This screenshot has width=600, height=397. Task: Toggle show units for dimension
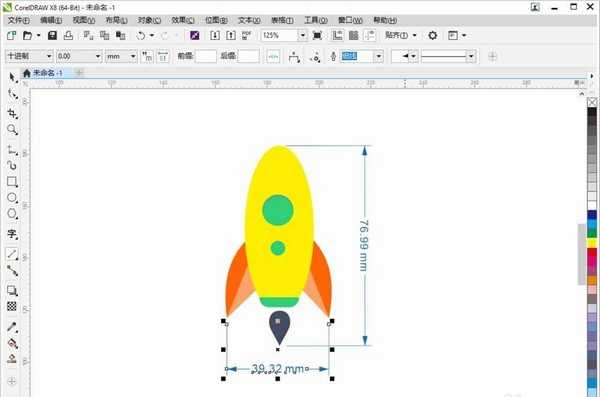[147, 56]
